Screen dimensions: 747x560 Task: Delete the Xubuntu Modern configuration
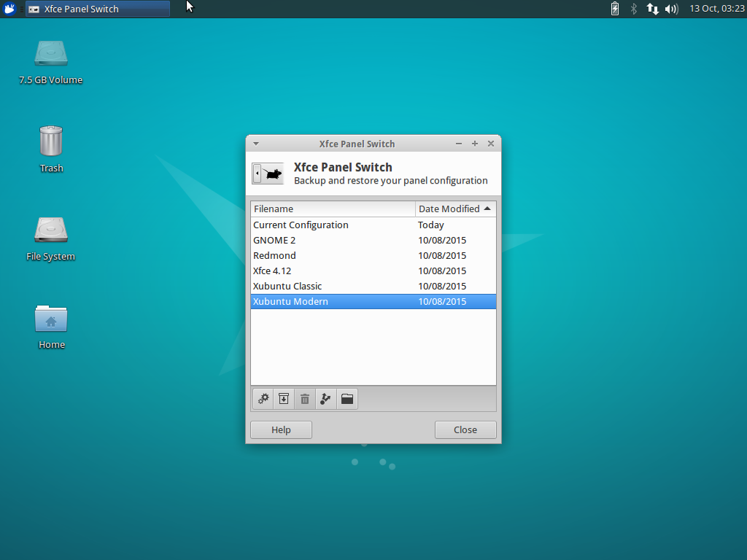point(304,399)
